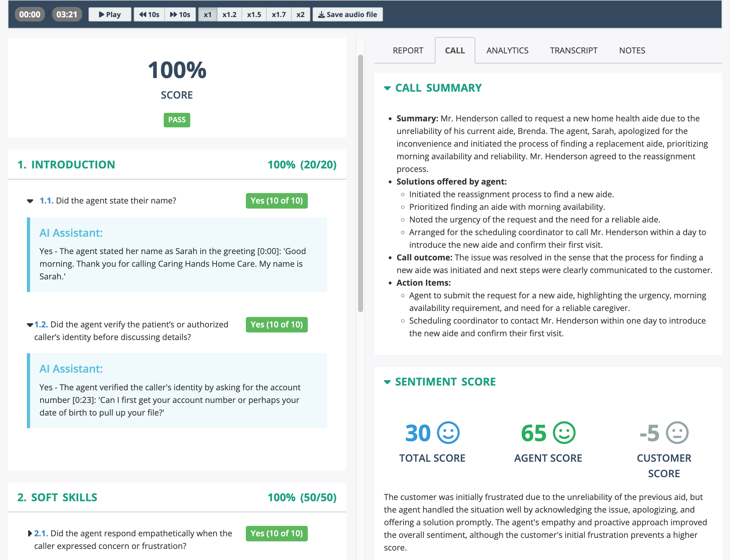Click the Play audio button
The image size is (730, 560).
(x=110, y=14)
